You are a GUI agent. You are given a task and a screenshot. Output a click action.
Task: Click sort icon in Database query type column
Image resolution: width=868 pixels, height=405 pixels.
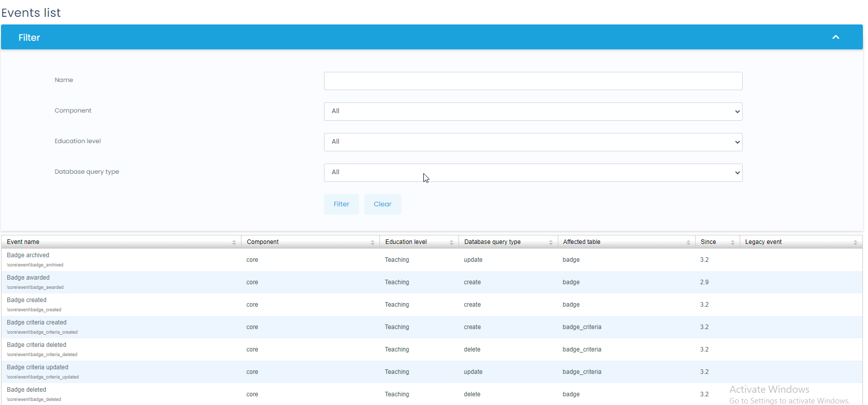click(x=551, y=242)
